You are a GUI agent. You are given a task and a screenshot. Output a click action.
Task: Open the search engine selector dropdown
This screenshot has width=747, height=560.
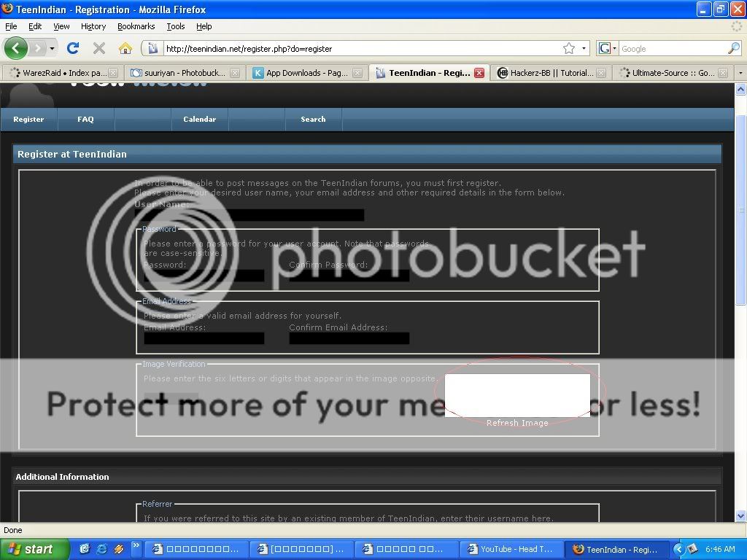[x=608, y=49]
